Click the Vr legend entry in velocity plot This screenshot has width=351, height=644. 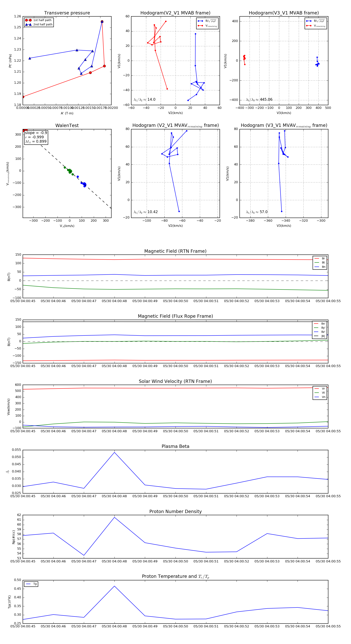click(x=320, y=389)
